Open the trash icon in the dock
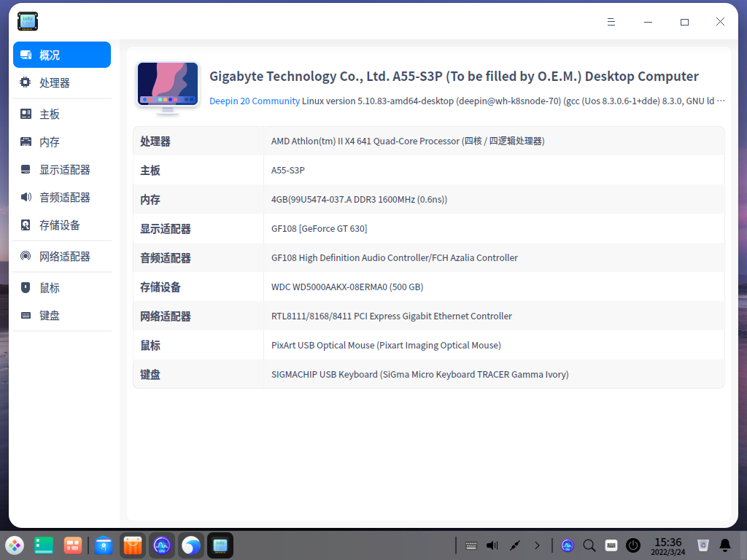This screenshot has height=560, width=747. coord(703,545)
